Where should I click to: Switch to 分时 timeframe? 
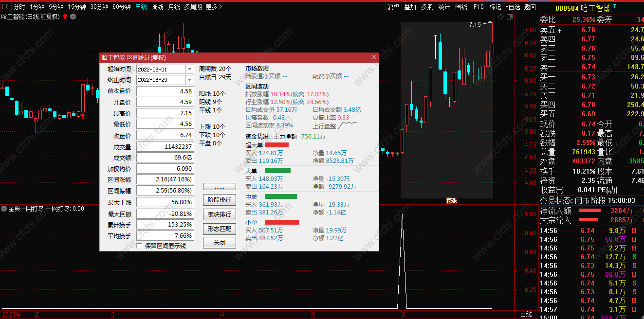(x=19, y=7)
